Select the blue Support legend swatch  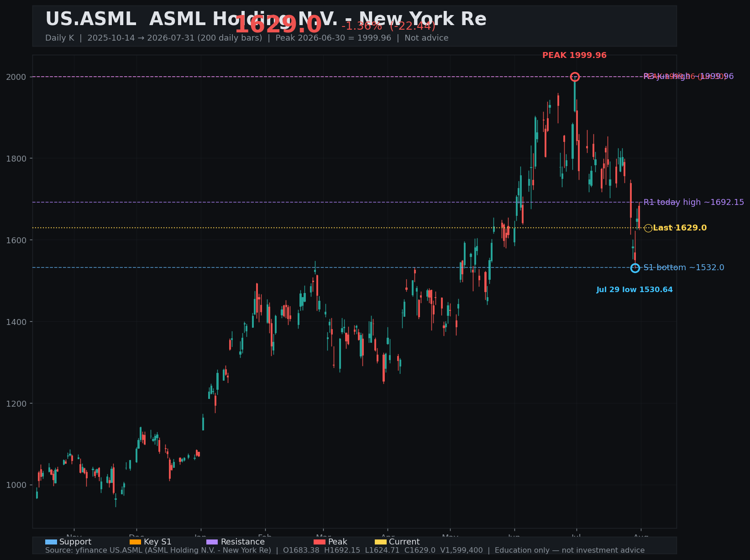pos(51,542)
